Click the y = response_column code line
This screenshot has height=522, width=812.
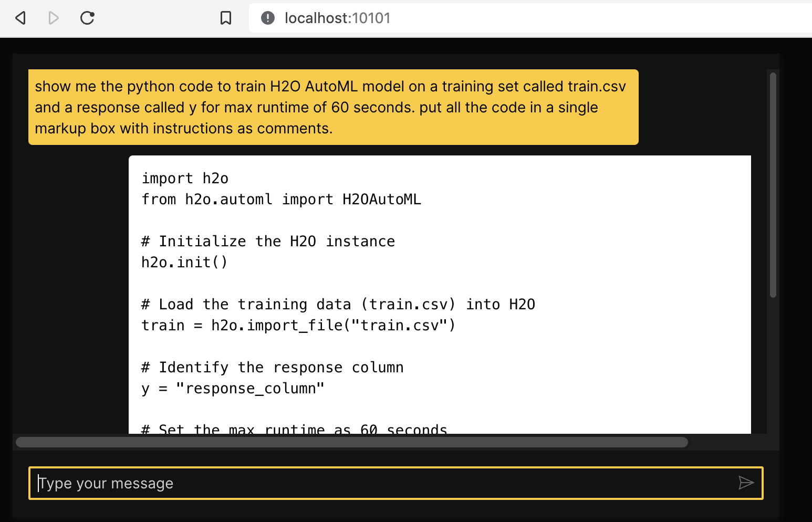[232, 388]
